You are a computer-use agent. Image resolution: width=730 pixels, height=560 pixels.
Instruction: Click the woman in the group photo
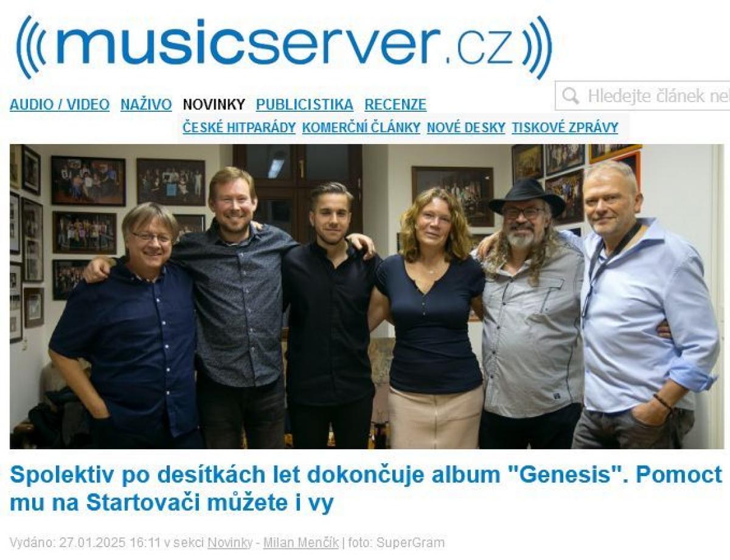click(430, 316)
